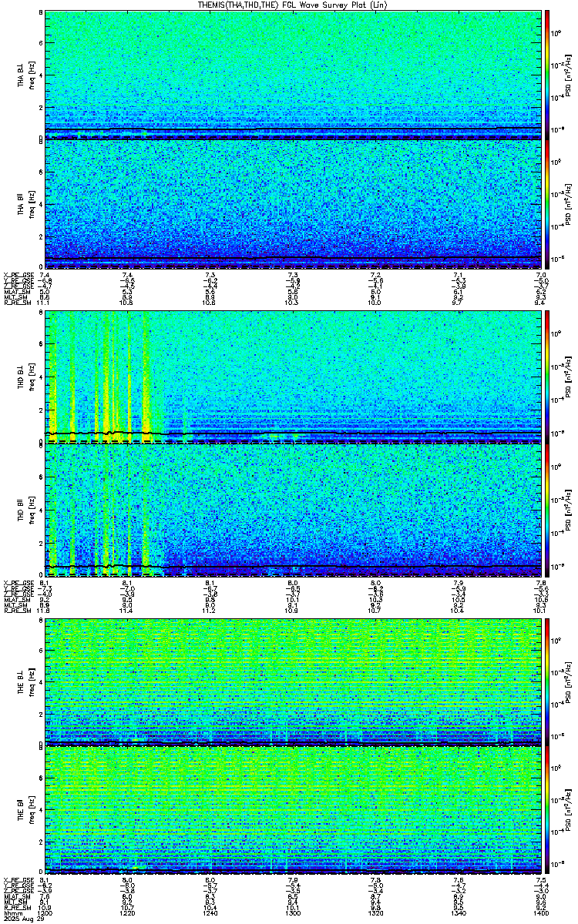Click the 1300 time tick label
This screenshot has height=924, width=578.
(x=294, y=914)
